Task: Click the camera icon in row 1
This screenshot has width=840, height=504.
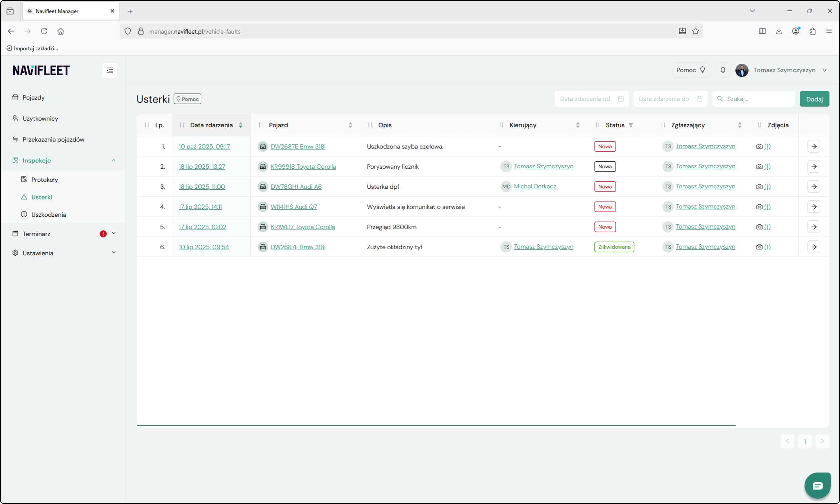Action: pyautogui.click(x=759, y=147)
